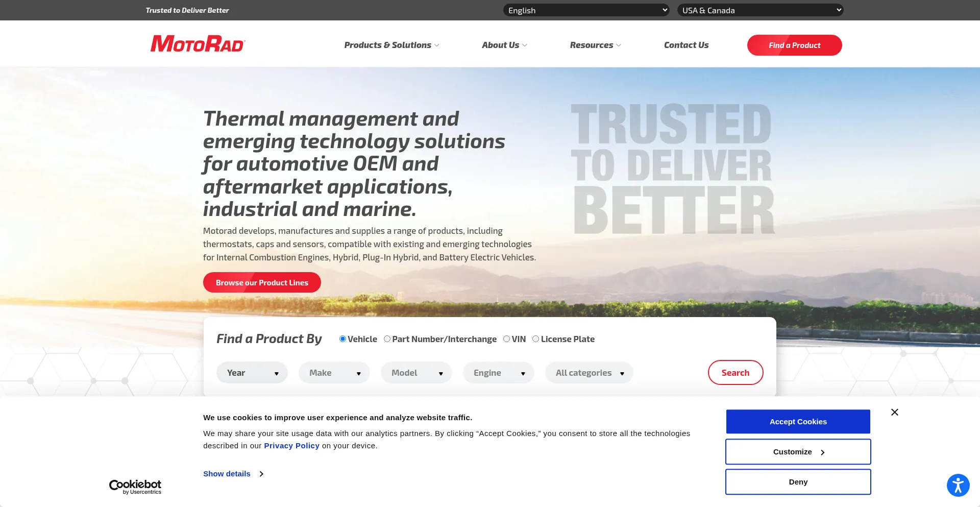Viewport: 980px width, 507px height.
Task: Click the chevron next to Resources
Action: pos(619,45)
